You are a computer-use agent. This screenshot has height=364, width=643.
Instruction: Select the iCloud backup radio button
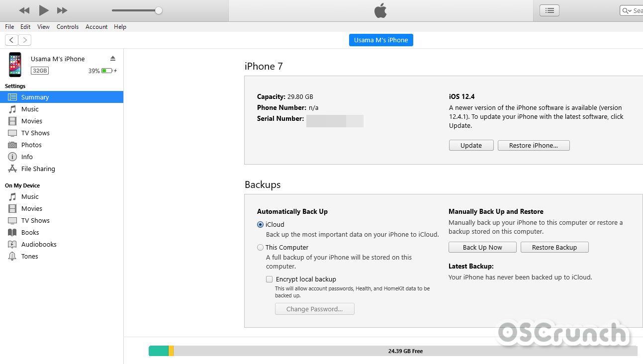click(260, 224)
